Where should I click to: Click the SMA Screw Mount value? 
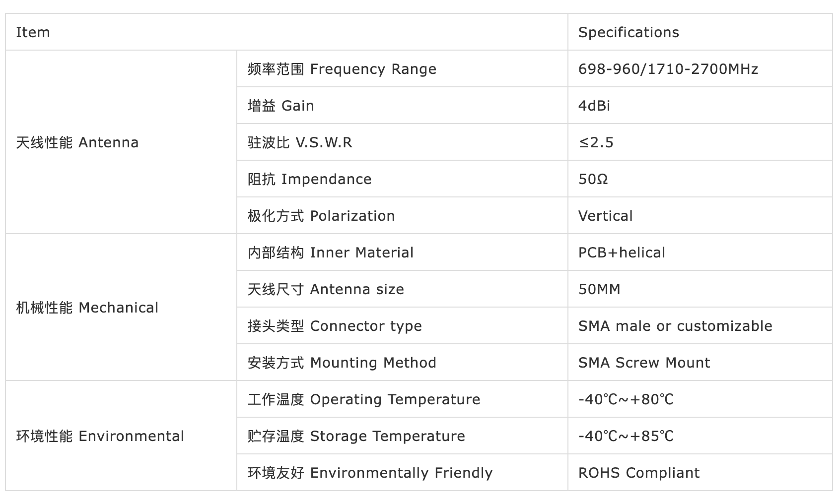tap(644, 363)
